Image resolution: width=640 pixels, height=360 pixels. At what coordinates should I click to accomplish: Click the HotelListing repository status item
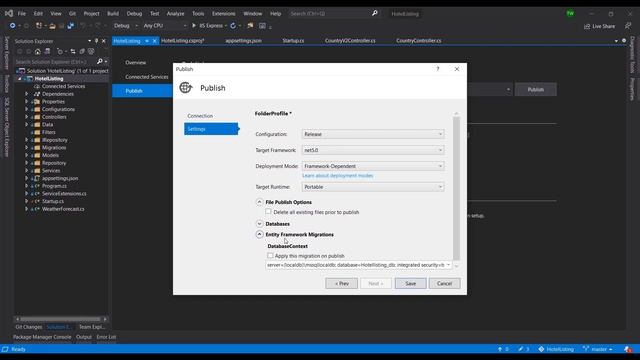[556, 349]
